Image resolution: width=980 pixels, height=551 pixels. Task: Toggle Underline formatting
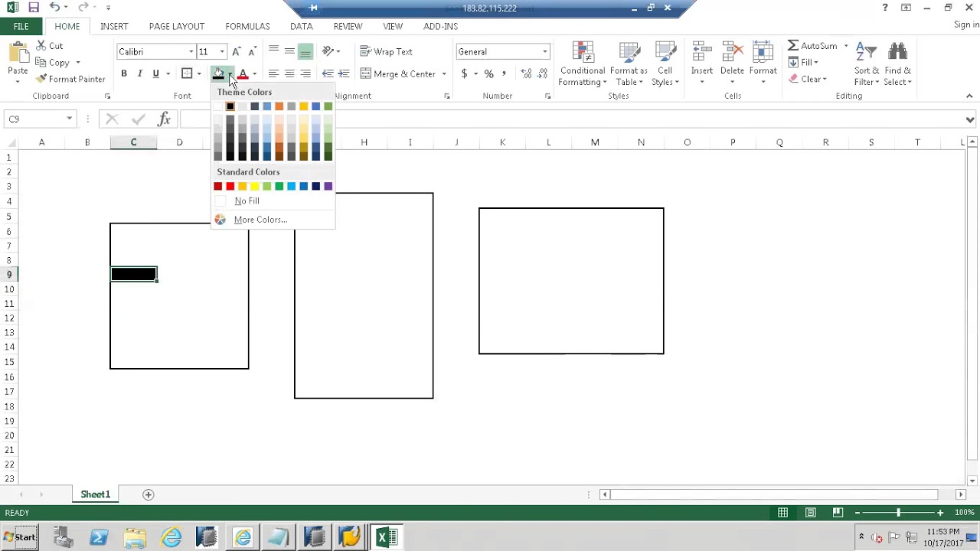pyautogui.click(x=155, y=74)
